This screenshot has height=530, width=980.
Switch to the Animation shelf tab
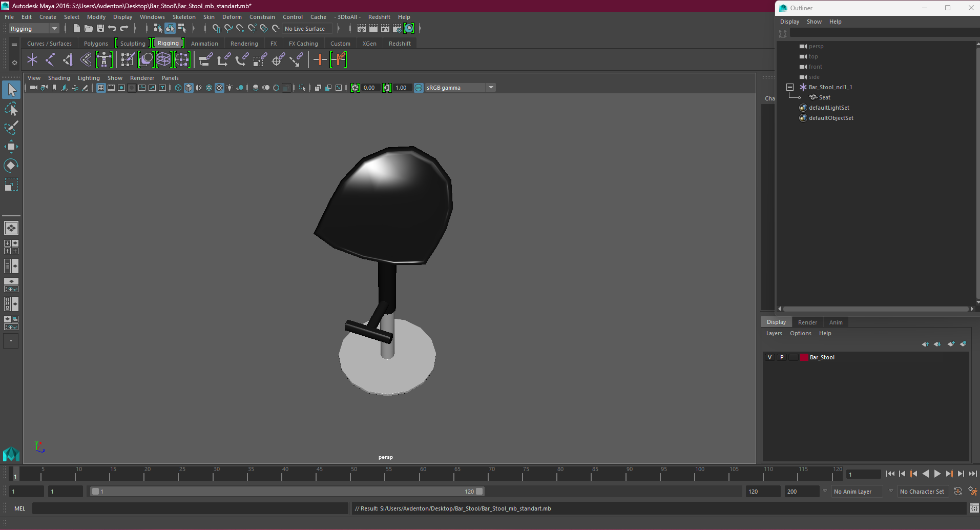(204, 44)
